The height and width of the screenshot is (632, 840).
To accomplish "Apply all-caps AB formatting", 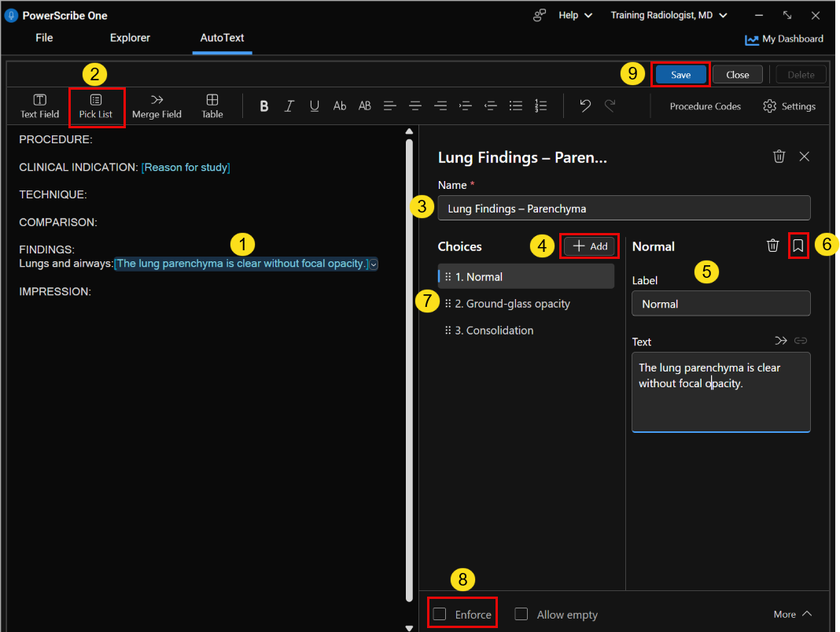I will [x=365, y=106].
